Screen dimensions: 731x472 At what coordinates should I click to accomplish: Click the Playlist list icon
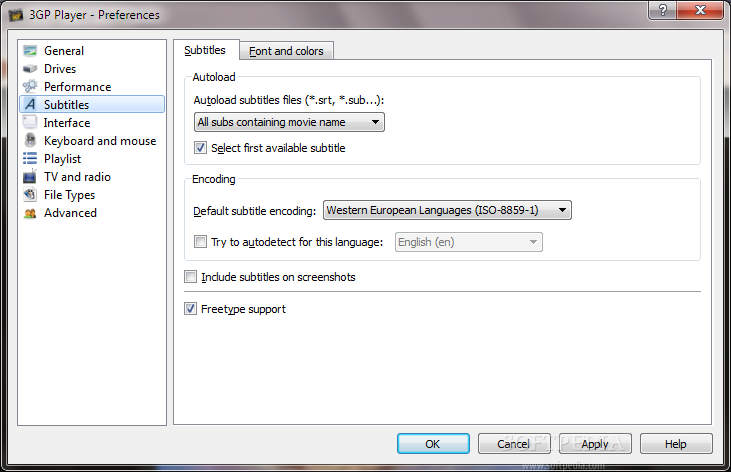[30, 159]
